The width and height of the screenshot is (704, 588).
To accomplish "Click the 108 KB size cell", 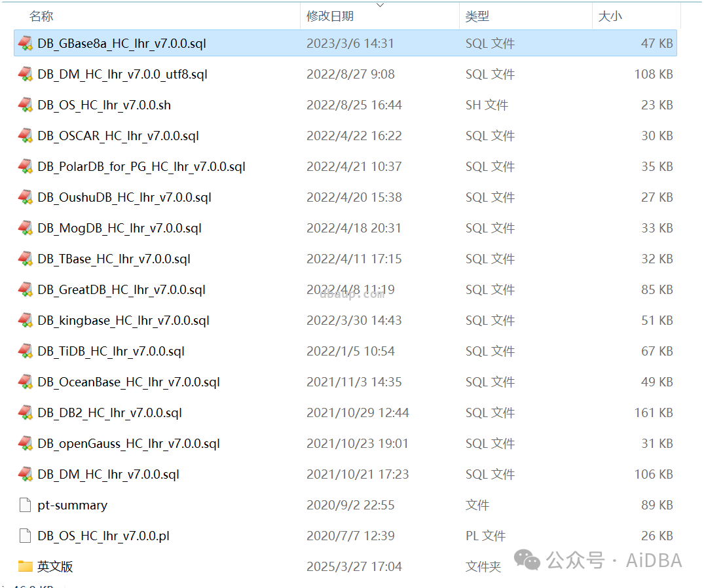I will pyautogui.click(x=654, y=74).
